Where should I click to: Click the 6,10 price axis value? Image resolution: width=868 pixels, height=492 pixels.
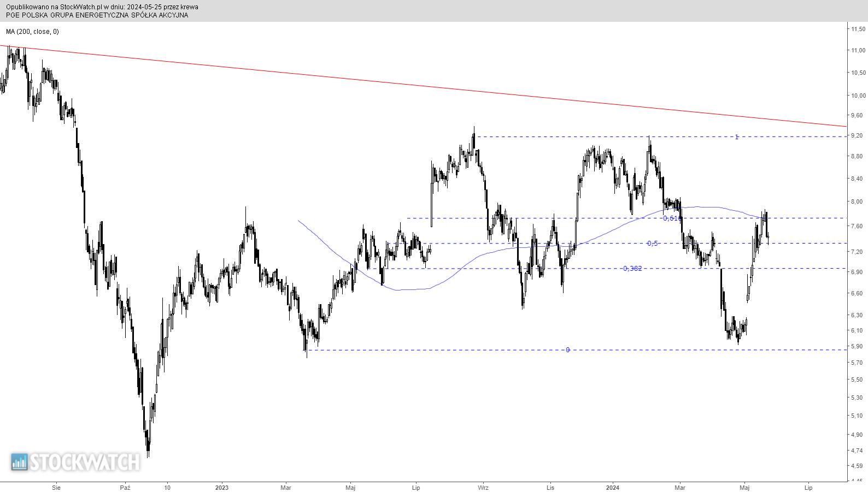coord(857,330)
